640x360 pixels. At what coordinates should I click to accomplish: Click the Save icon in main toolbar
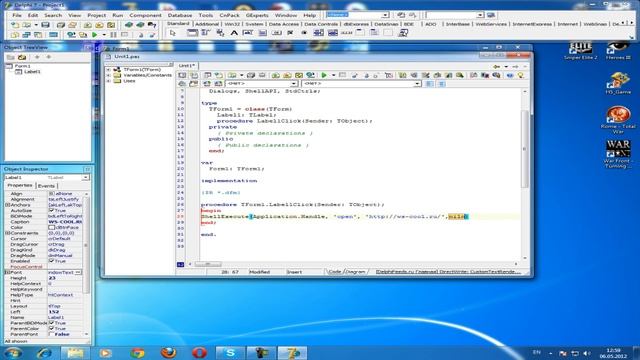(x=45, y=25)
